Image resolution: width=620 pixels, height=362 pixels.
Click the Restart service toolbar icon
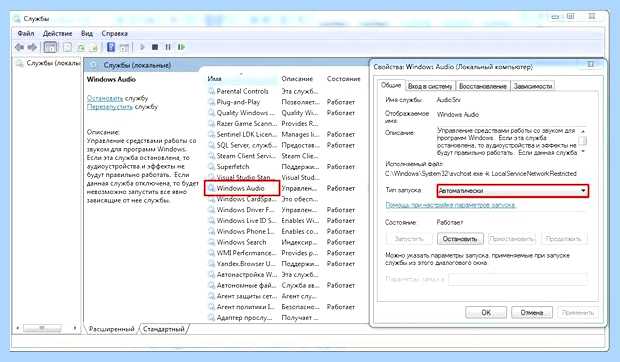coord(181,47)
